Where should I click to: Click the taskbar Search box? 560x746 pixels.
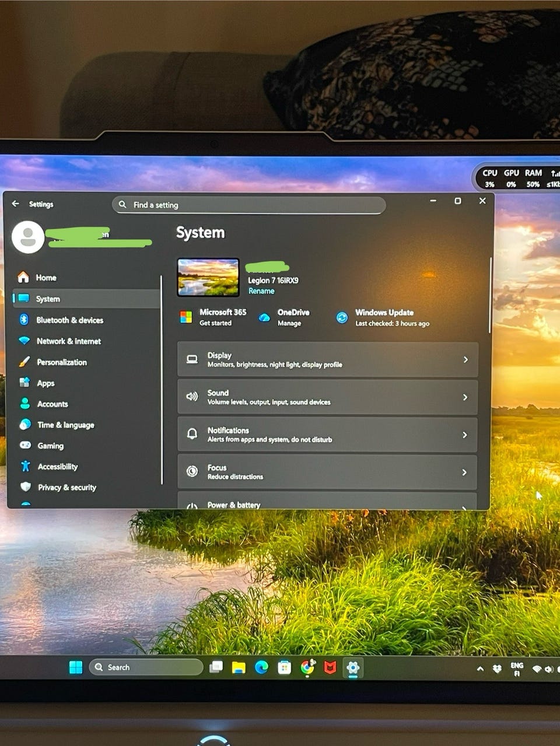pos(145,667)
